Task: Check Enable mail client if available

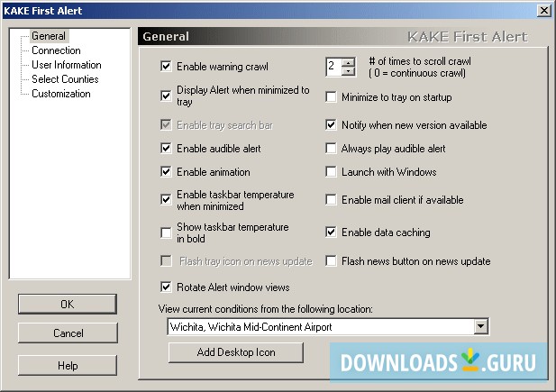Action: pos(331,200)
